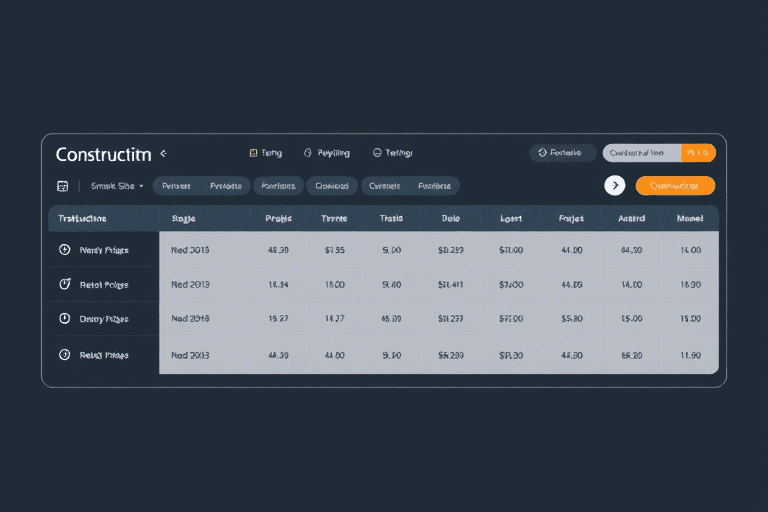Click the first column header of the table
Screen dimensions: 768x512
(83, 218)
